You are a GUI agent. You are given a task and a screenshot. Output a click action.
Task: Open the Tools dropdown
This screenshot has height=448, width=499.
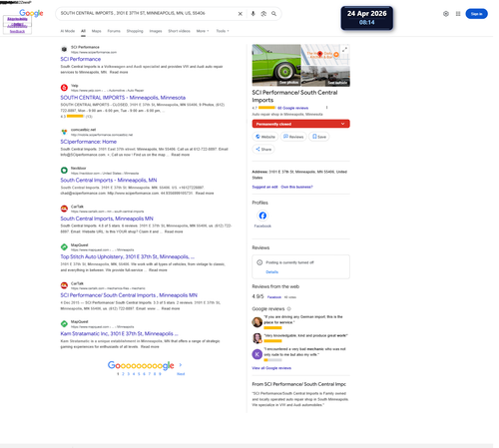pos(223,31)
